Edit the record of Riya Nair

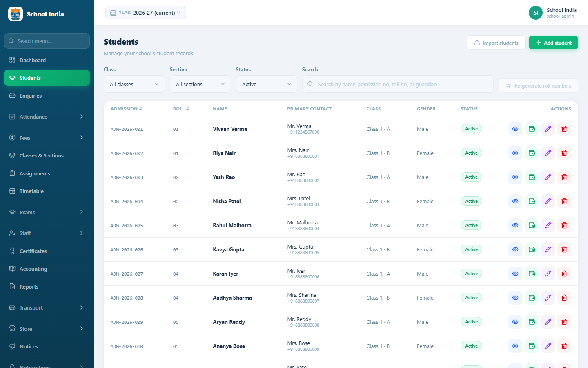pos(548,153)
